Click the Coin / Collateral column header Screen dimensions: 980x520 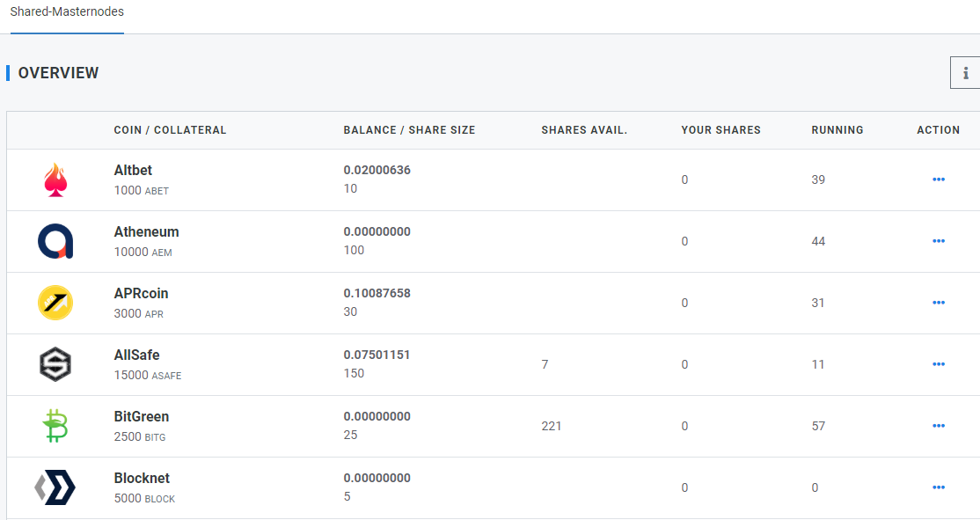point(170,130)
